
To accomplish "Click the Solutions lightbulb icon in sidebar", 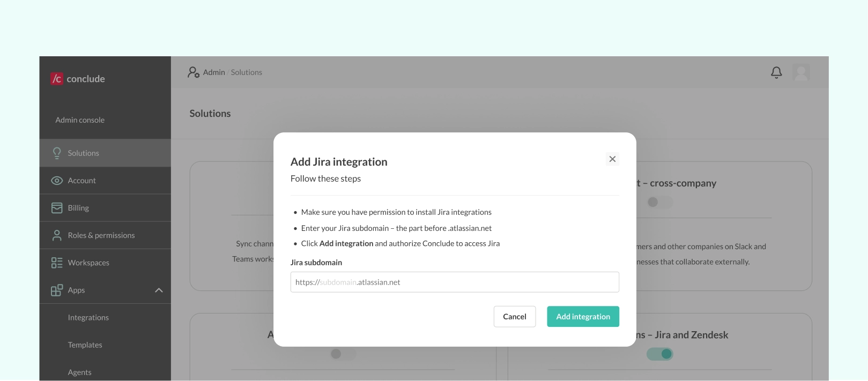I will (x=57, y=153).
